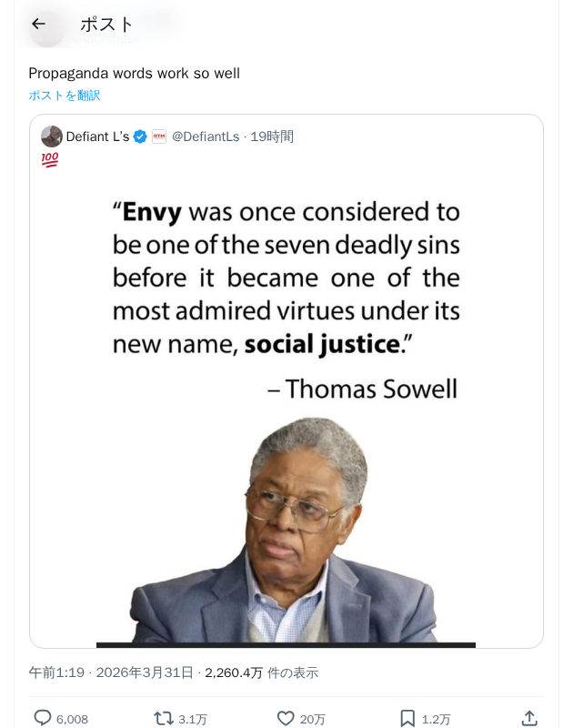The height and width of the screenshot is (728, 573).
Task: Translate the post via ポストを翻訳
Action: click(x=64, y=96)
